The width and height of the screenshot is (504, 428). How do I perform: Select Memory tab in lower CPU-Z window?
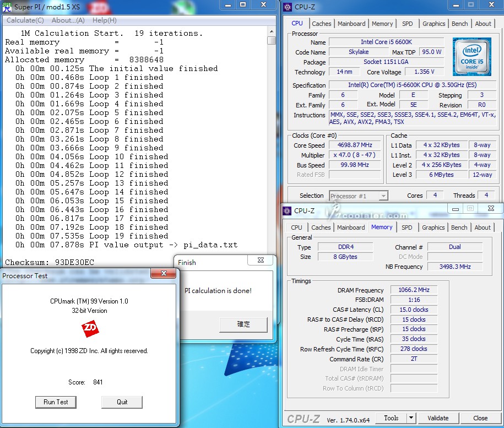click(x=382, y=227)
